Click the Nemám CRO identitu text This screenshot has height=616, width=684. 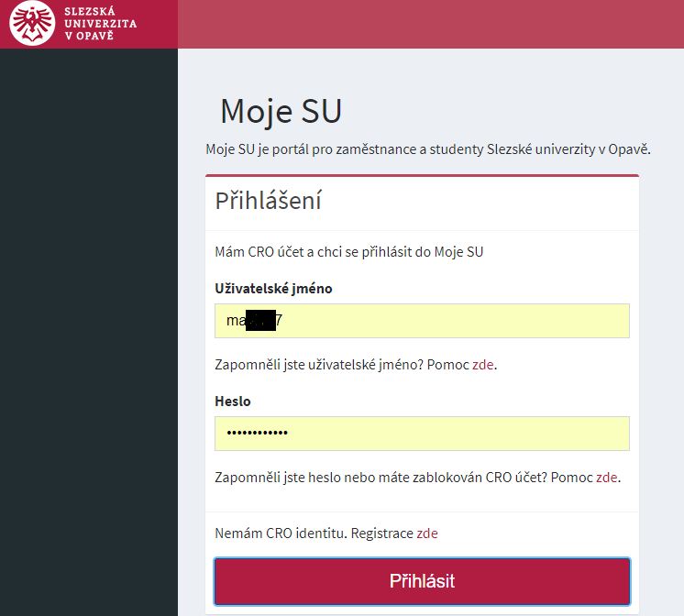[314, 533]
